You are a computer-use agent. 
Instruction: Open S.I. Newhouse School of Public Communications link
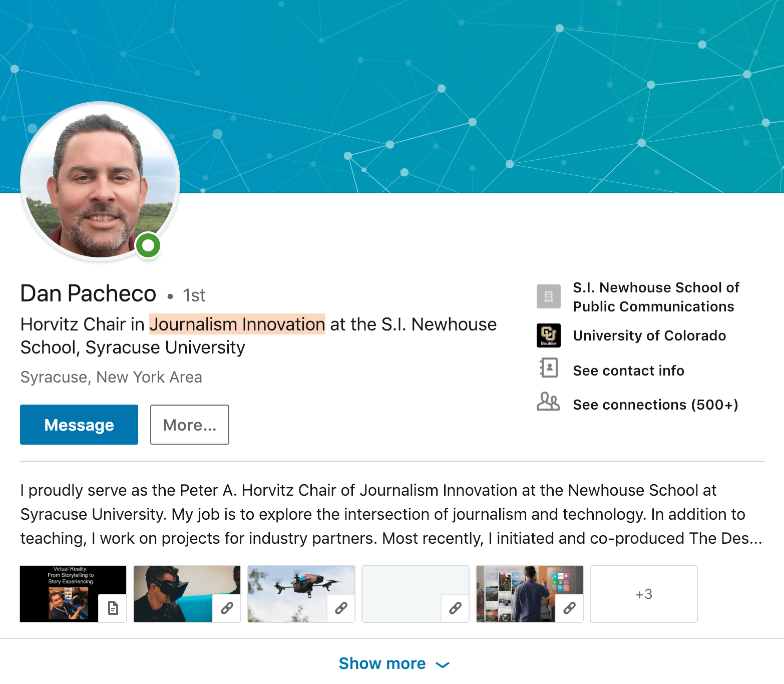(x=656, y=297)
